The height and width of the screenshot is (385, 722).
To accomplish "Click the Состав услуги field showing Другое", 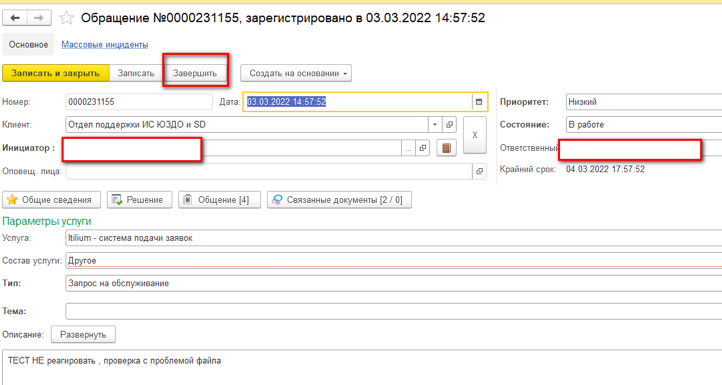I will 394,261.
